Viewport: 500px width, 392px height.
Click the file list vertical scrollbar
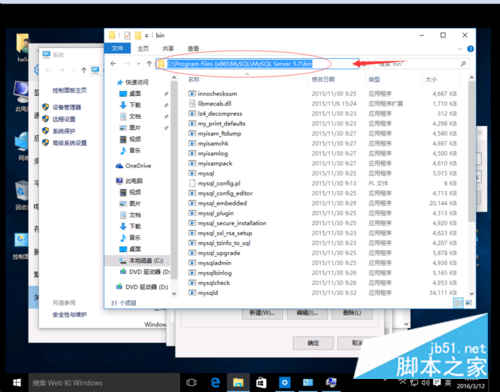(471, 152)
